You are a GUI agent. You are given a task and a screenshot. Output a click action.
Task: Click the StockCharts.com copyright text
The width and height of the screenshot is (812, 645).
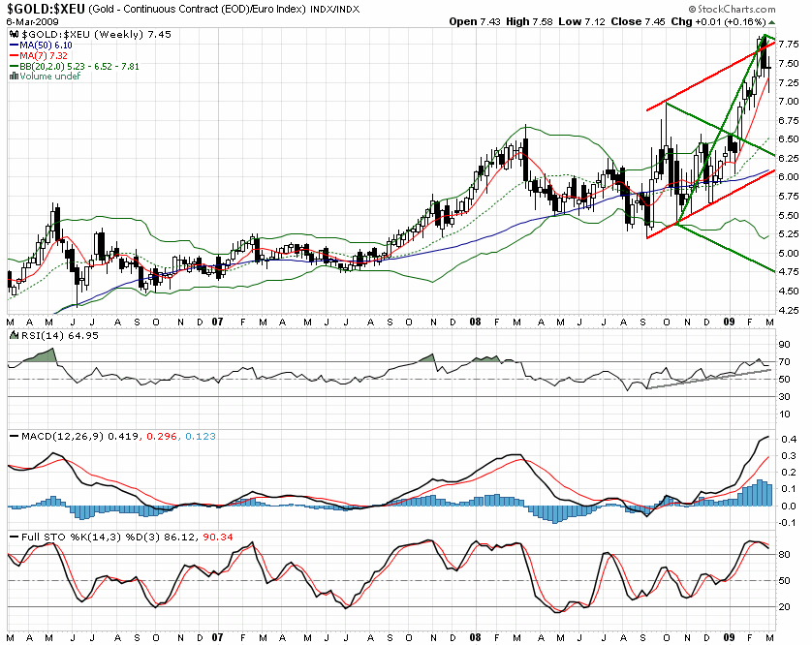tap(732, 9)
